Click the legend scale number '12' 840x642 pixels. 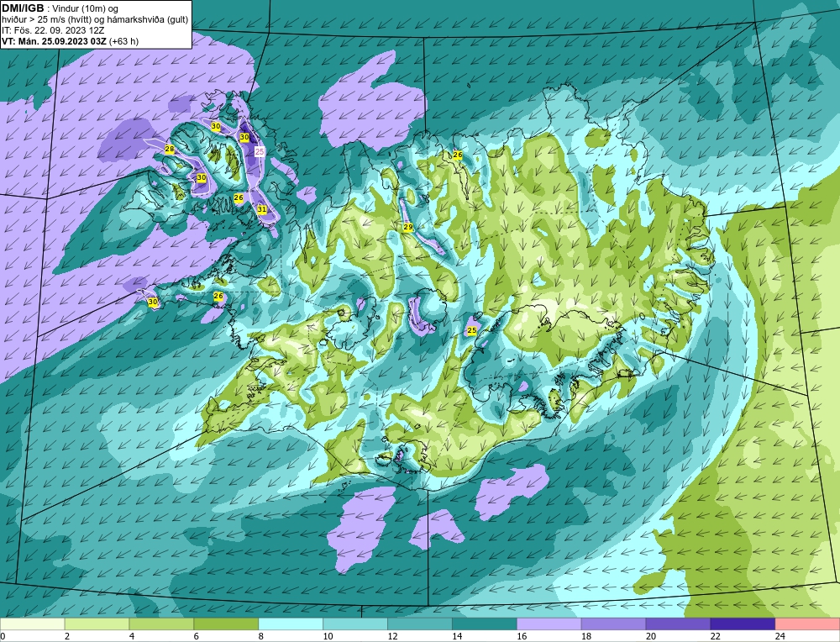[x=392, y=636]
